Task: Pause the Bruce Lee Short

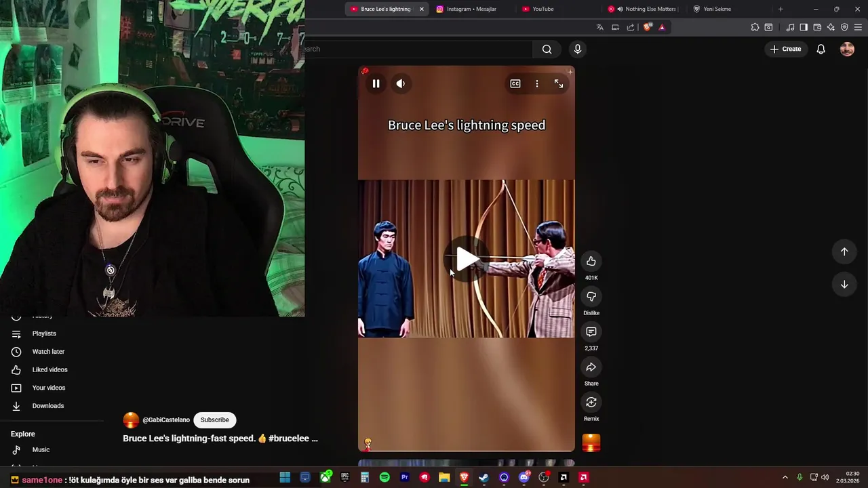Action: coord(376,83)
